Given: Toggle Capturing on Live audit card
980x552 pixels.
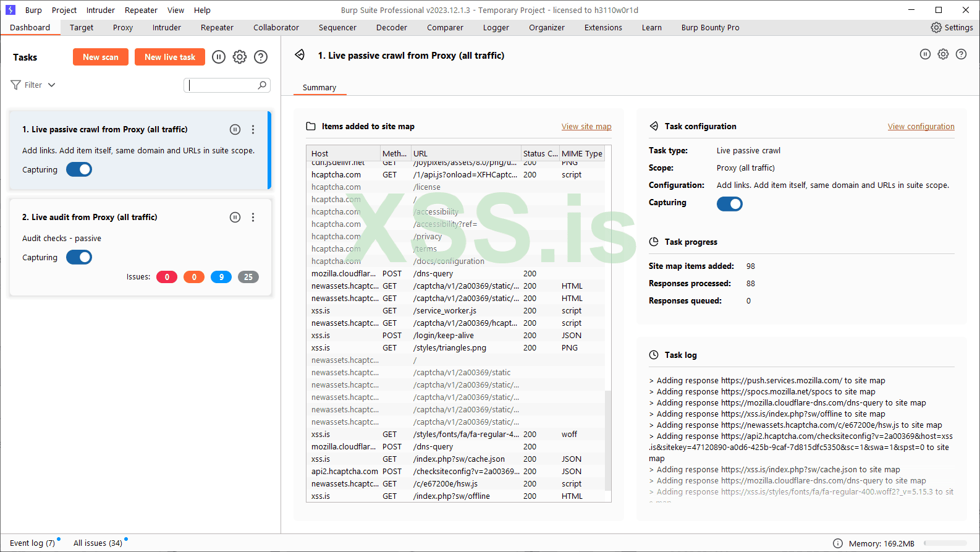Looking at the screenshot, I should [x=79, y=257].
